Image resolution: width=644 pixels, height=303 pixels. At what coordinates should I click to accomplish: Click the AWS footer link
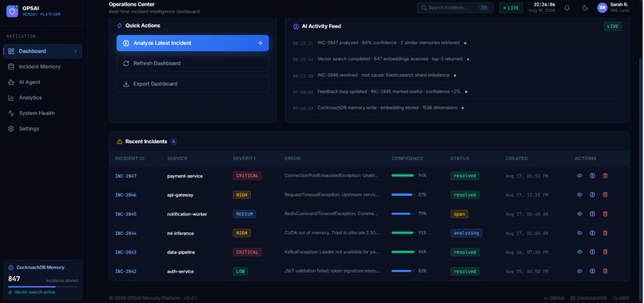[621, 298]
